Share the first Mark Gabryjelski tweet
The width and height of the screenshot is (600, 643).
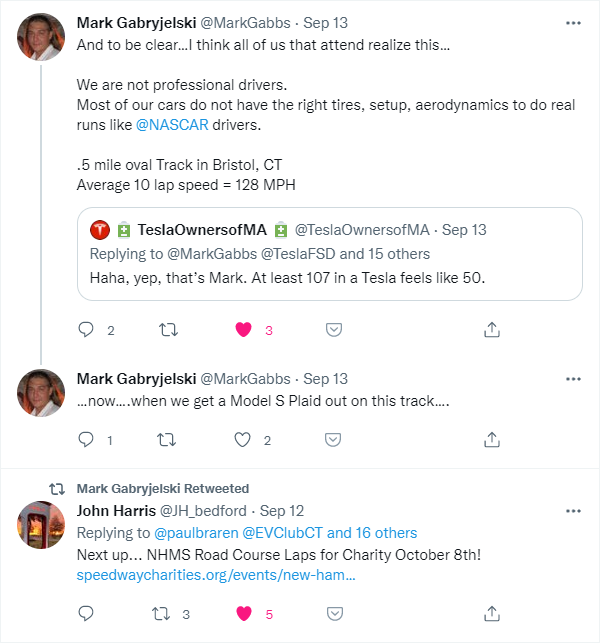(492, 330)
